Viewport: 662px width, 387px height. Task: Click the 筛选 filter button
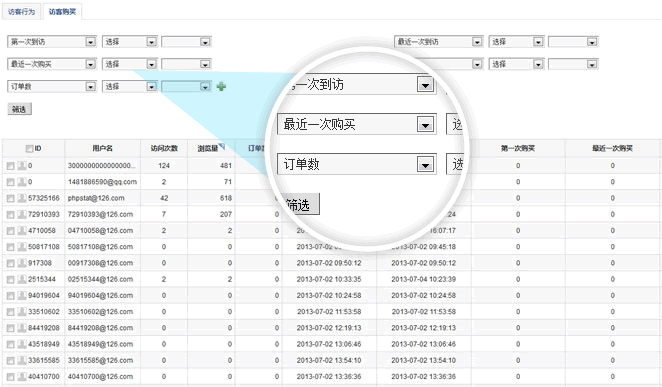tap(19, 109)
